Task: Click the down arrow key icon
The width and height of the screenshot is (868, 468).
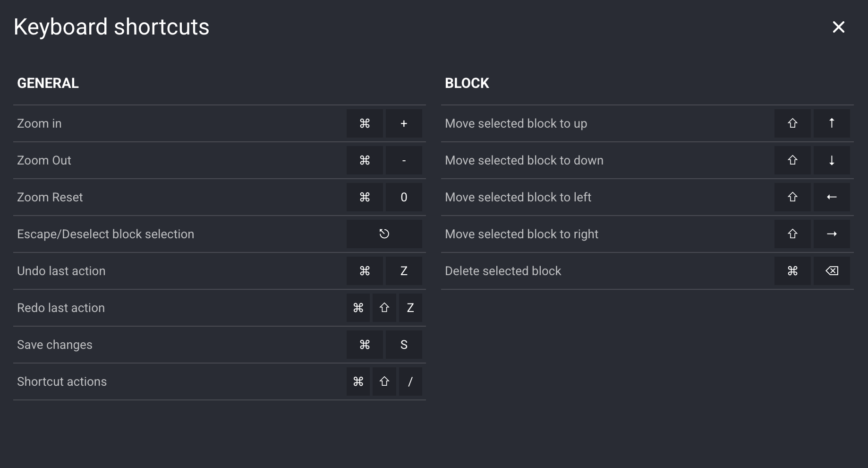Action: pyautogui.click(x=832, y=160)
